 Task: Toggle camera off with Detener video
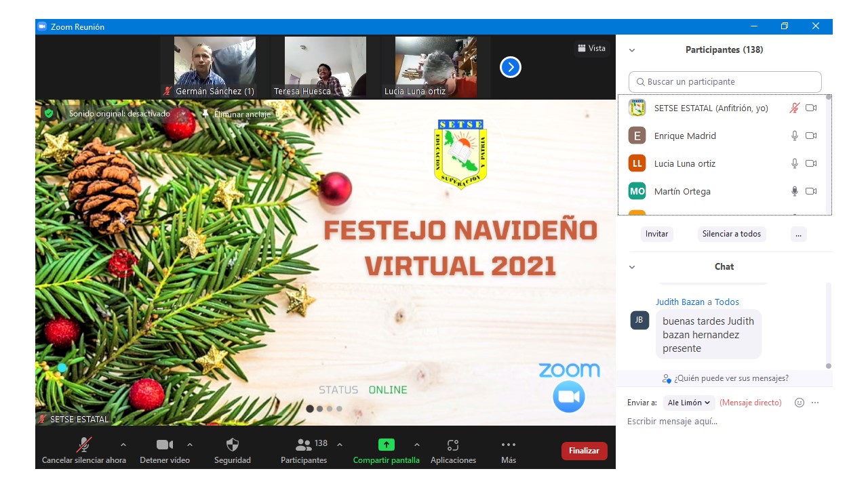(x=164, y=445)
